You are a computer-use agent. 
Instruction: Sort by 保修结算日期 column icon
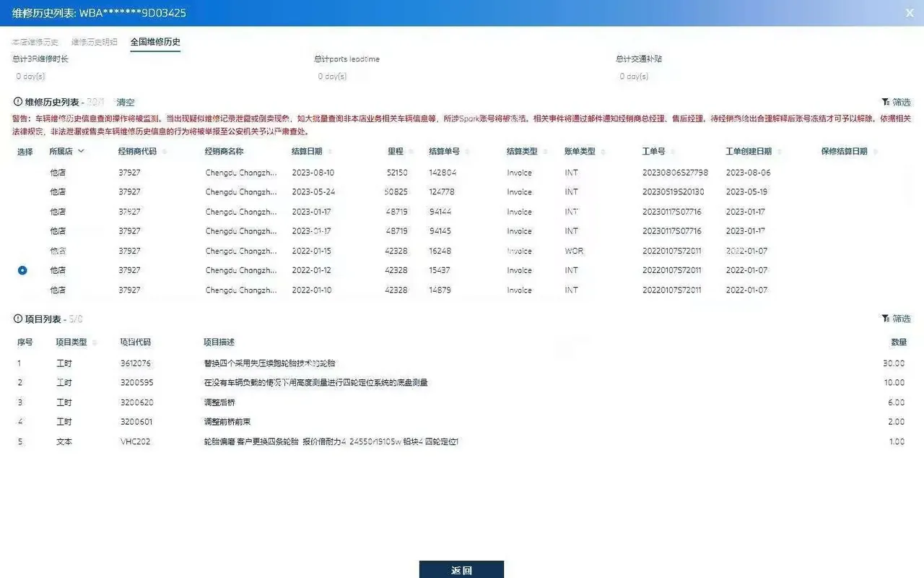874,152
